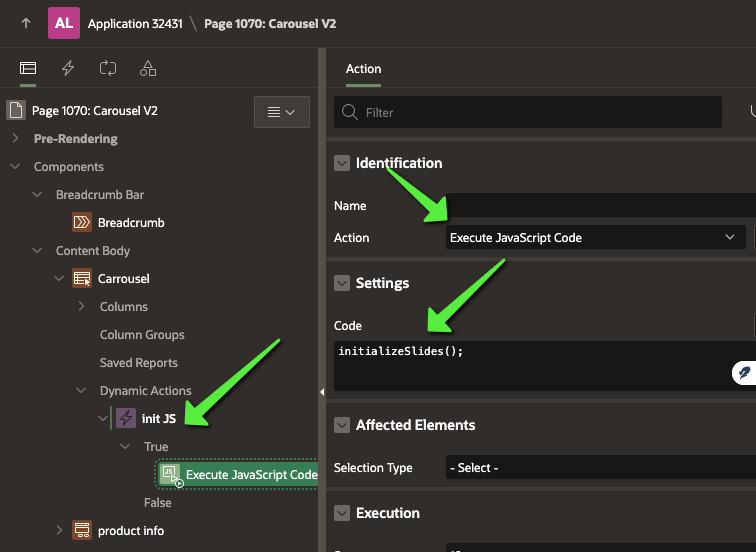Image resolution: width=756 pixels, height=552 pixels.
Task: Select the Breadcrumb region icon
Action: coord(82,223)
